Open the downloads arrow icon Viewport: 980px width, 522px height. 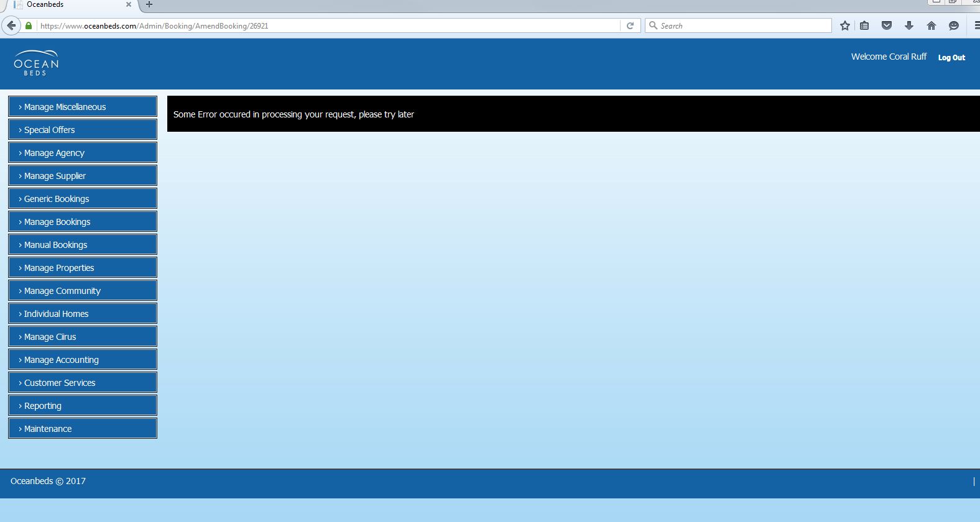[x=909, y=25]
